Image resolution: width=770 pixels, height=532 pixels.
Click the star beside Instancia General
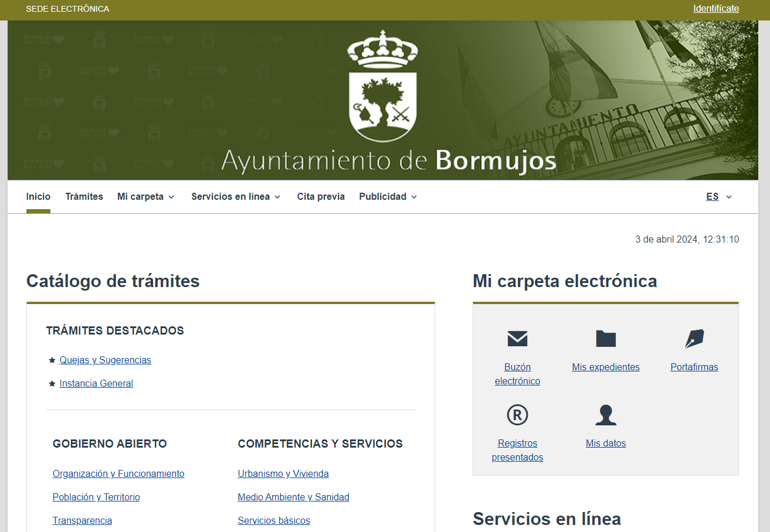click(51, 383)
